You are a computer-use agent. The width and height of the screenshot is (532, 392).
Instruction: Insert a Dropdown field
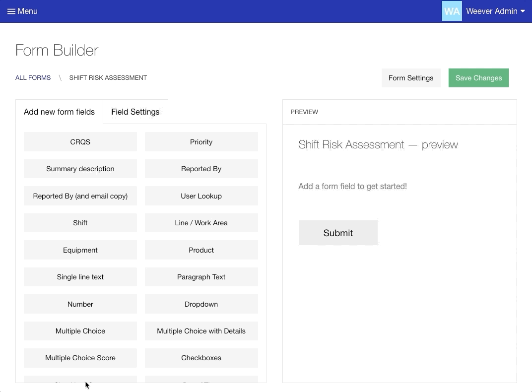[x=201, y=304]
